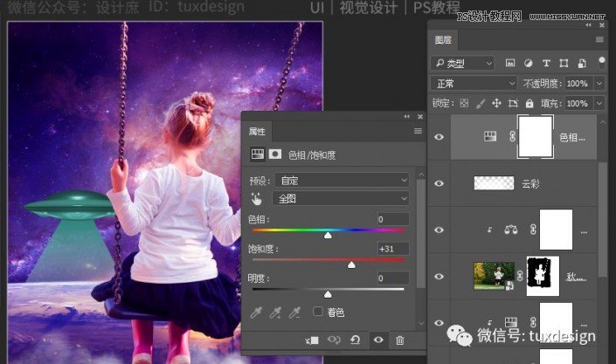Viewport: 616px width, 364px height.
Task: Click the fill 100% field
Action: tap(578, 103)
